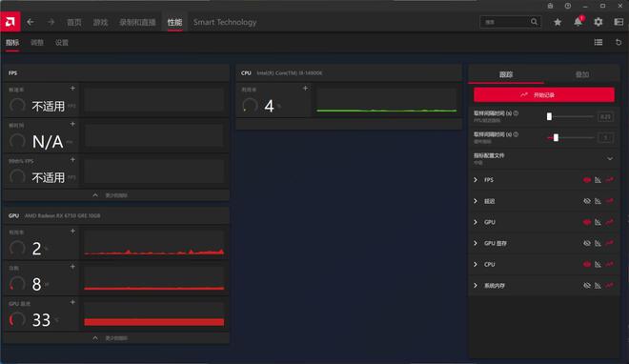The width and height of the screenshot is (629, 364).
Task: Click the chart icon in FPS tracking row
Action: click(x=599, y=180)
